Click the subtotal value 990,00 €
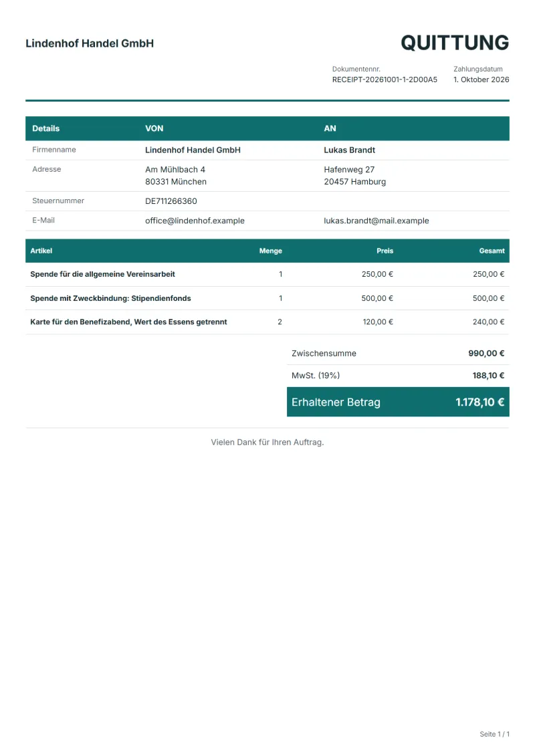Screen dimensions: 535x756 click(x=486, y=354)
